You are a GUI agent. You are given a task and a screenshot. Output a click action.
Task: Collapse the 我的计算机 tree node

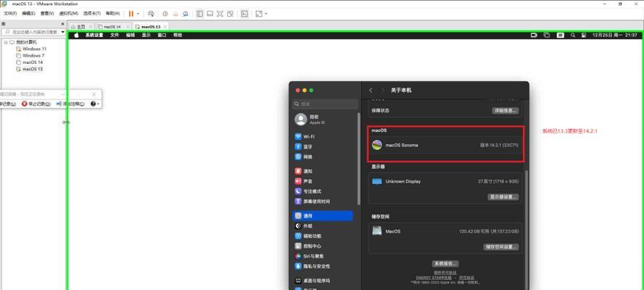(6, 42)
